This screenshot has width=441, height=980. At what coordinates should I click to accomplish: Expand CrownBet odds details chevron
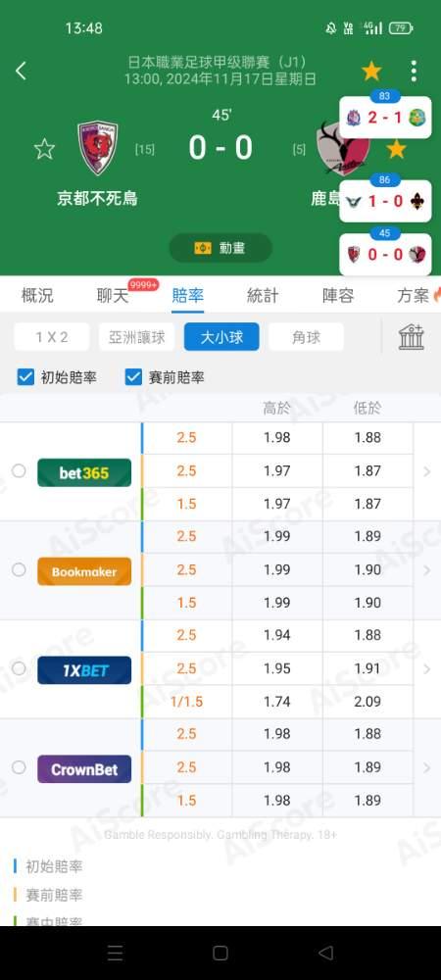(x=427, y=767)
